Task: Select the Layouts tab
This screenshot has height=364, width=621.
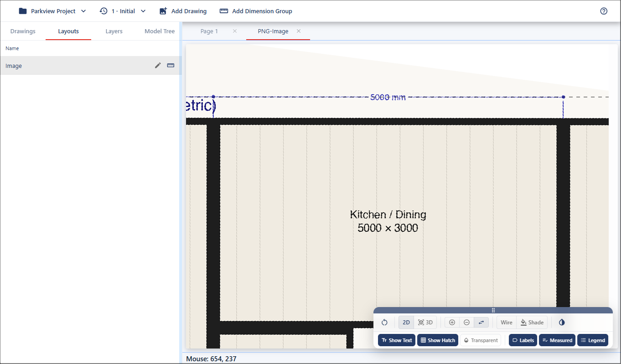Action: (x=68, y=31)
